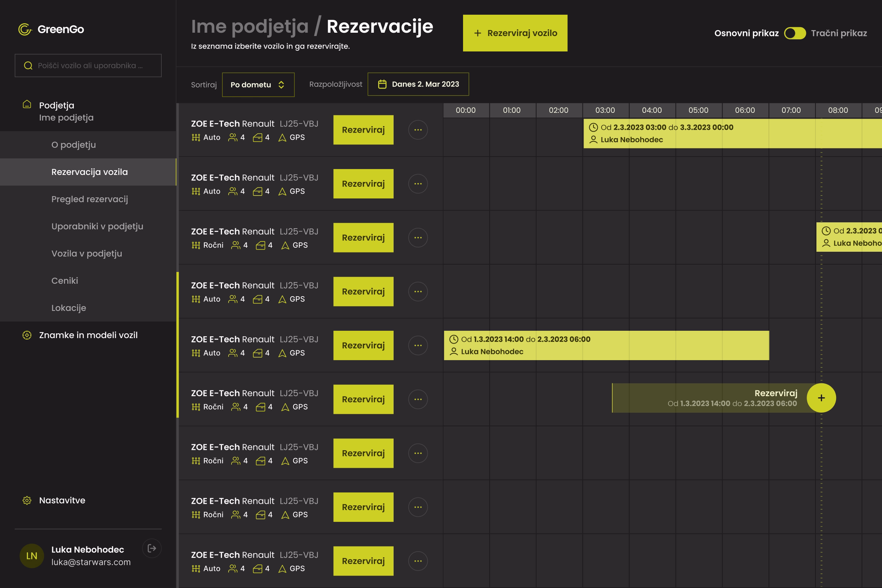Click the partially visible reservation at 08:00

[849, 237]
